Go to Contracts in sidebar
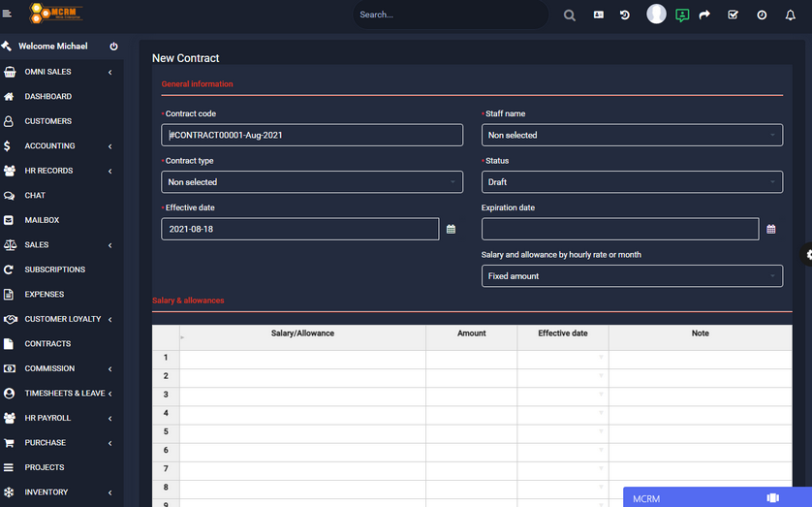This screenshot has width=812, height=507. pyautogui.click(x=47, y=344)
